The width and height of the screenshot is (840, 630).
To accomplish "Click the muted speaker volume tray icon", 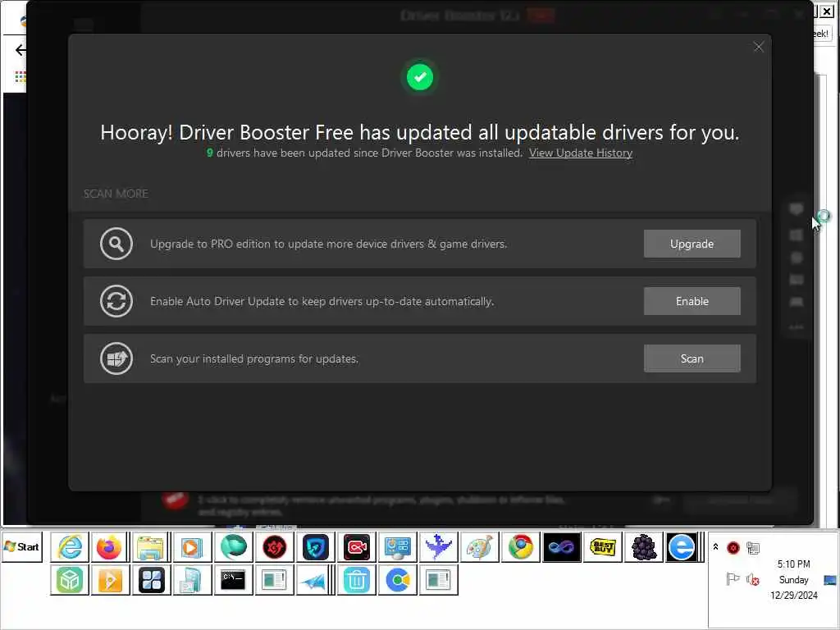I will point(753,580).
